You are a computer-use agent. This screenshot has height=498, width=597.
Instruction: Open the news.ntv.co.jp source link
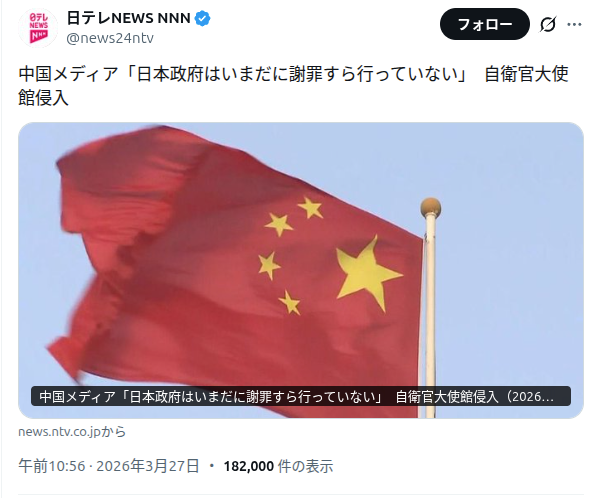tap(72, 431)
